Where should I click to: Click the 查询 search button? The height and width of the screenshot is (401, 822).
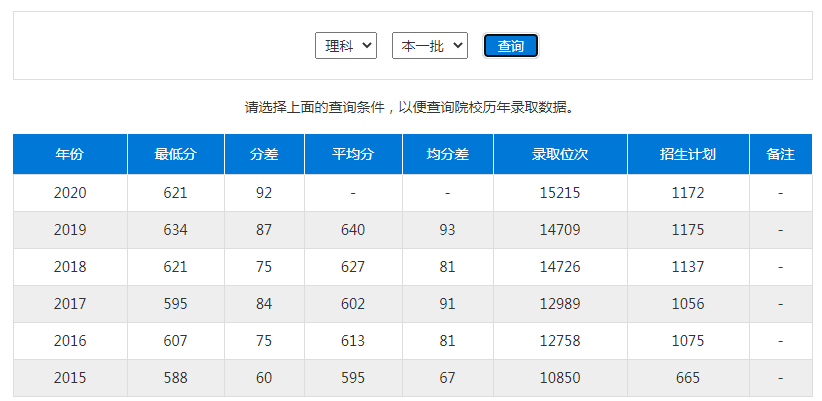pos(510,46)
